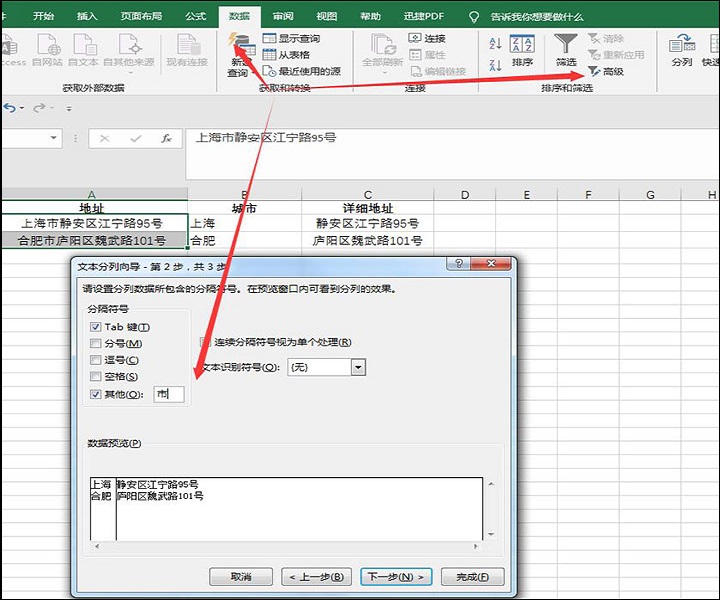The image size is (720, 600).
Task: Select column C header
Action: coord(367,194)
